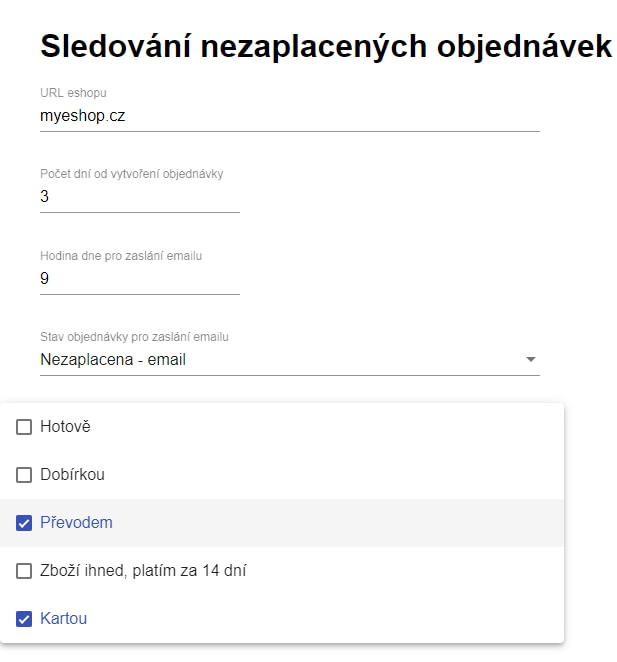617x662 pixels.
Task: Click the URL eshopu field with myeshop.cz
Action: pos(290,116)
